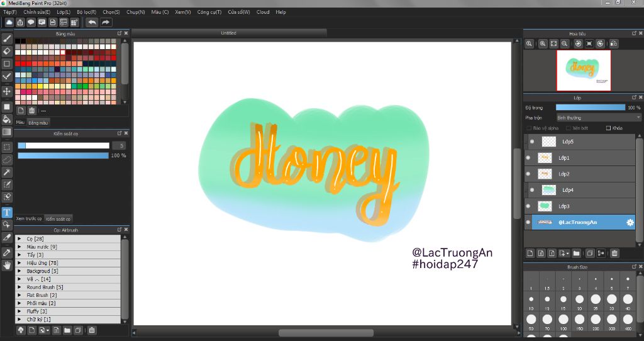Screen dimensions: 644x341
Task: Select the Brush tool in left toolbar
Action: pyautogui.click(x=6, y=38)
